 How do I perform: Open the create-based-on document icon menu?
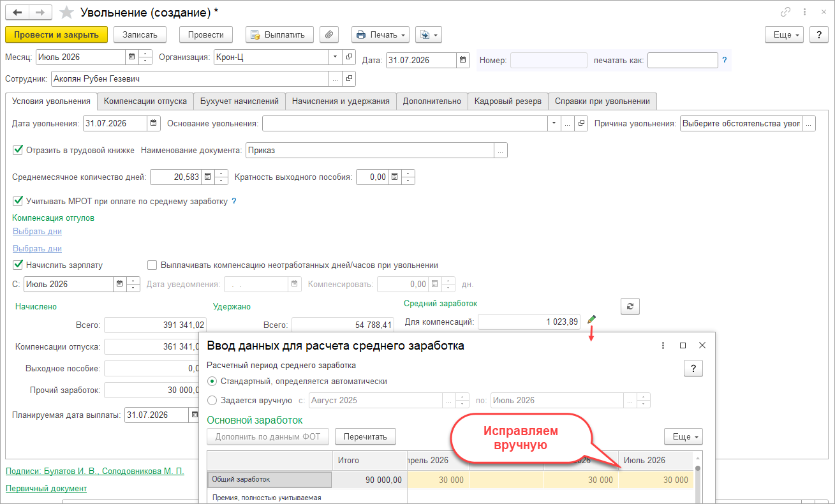428,34
